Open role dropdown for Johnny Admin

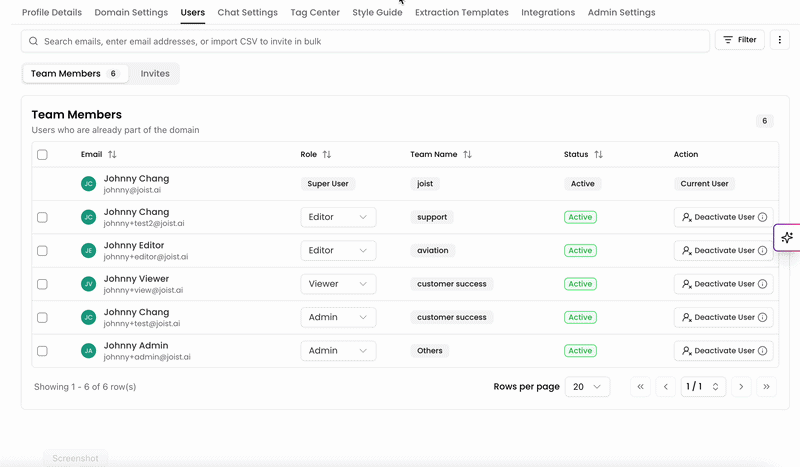click(x=338, y=351)
